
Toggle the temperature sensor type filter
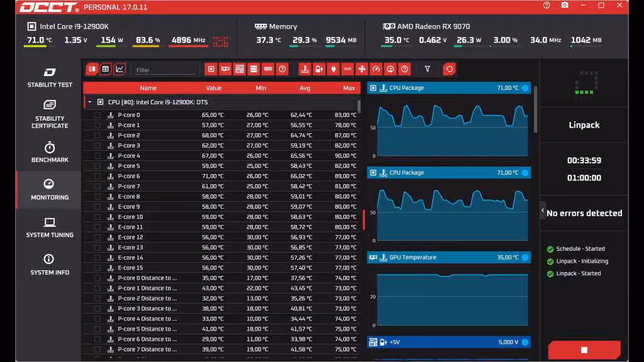pyautogui.click(x=305, y=69)
